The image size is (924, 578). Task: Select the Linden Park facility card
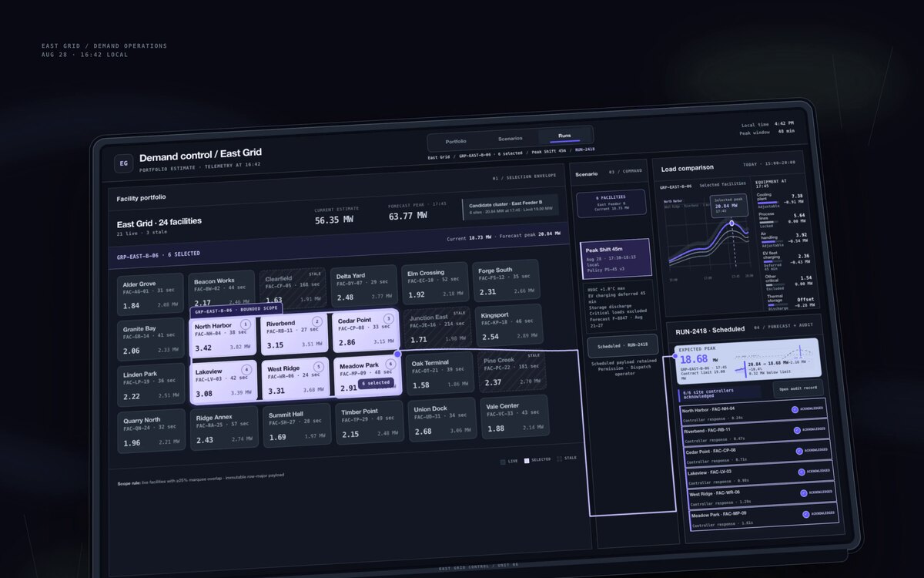click(152, 385)
